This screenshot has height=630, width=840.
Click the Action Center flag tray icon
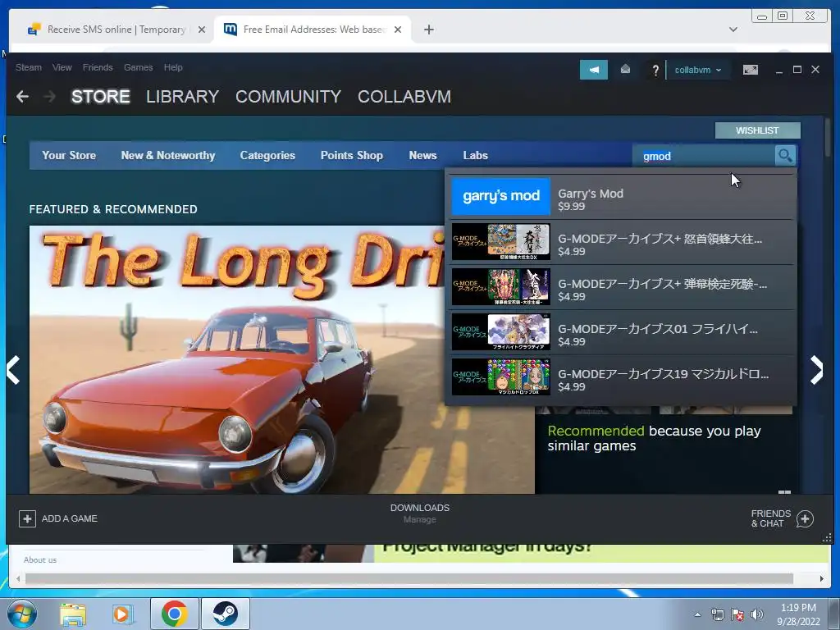(737, 615)
